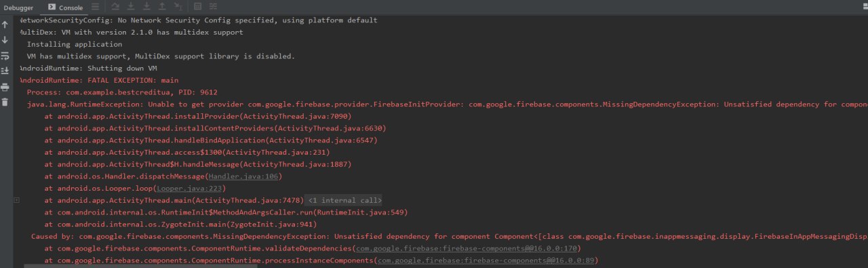Click the Trace Current Stream Chain icon
The image size is (868, 268).
tap(213, 7)
